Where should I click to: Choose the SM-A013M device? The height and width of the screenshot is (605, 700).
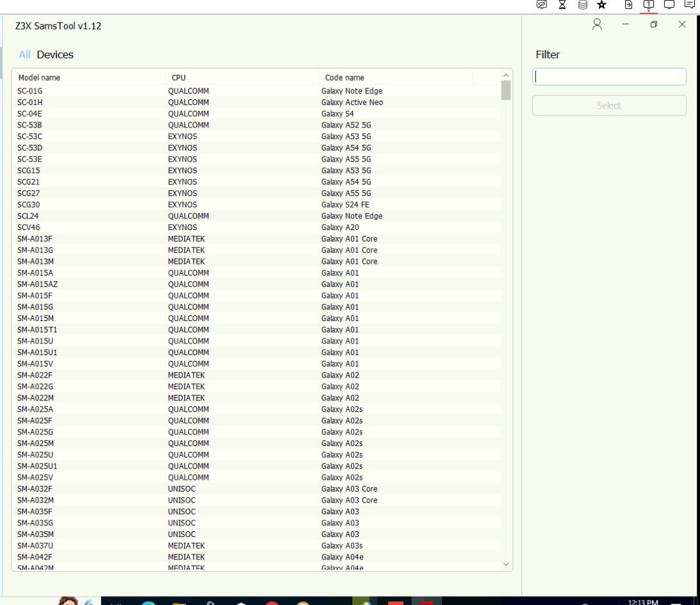click(257, 262)
